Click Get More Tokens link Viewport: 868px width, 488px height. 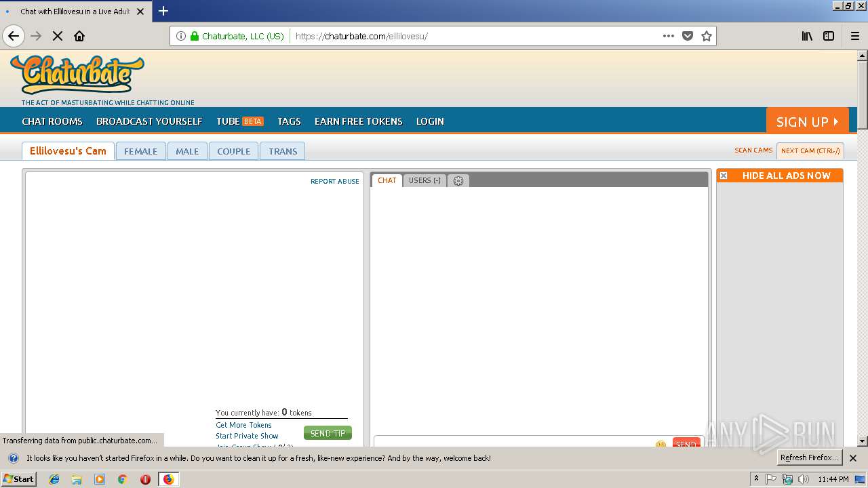243,425
